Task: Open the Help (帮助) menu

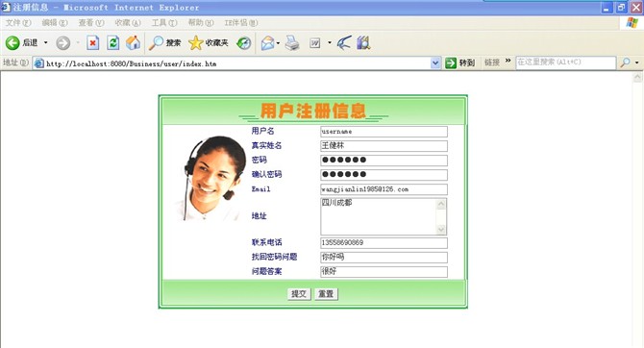Action: (201, 23)
